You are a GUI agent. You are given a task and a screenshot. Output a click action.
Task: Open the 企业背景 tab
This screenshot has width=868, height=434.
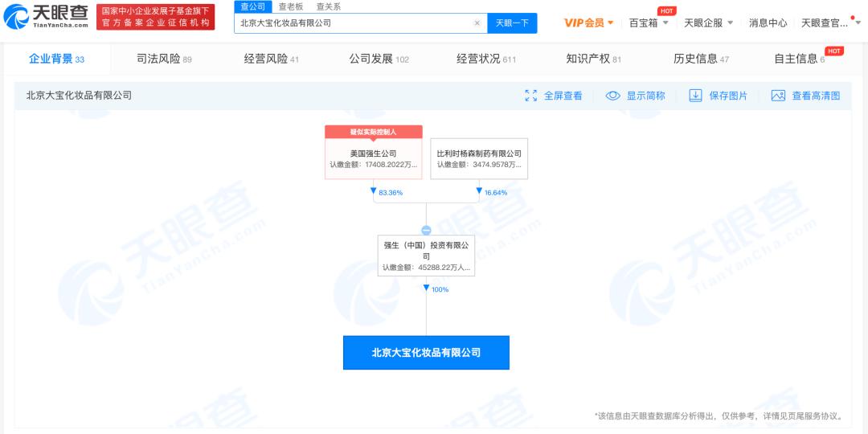[56, 59]
